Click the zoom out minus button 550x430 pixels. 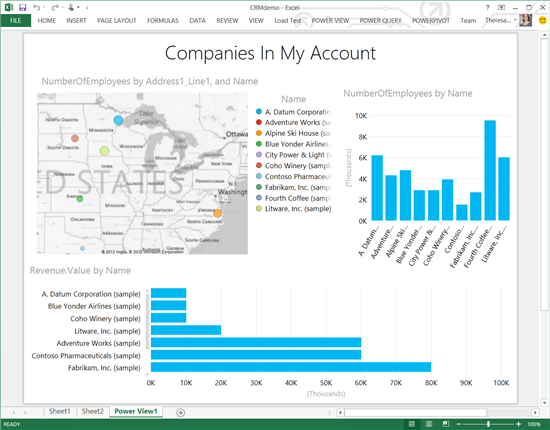point(459,424)
